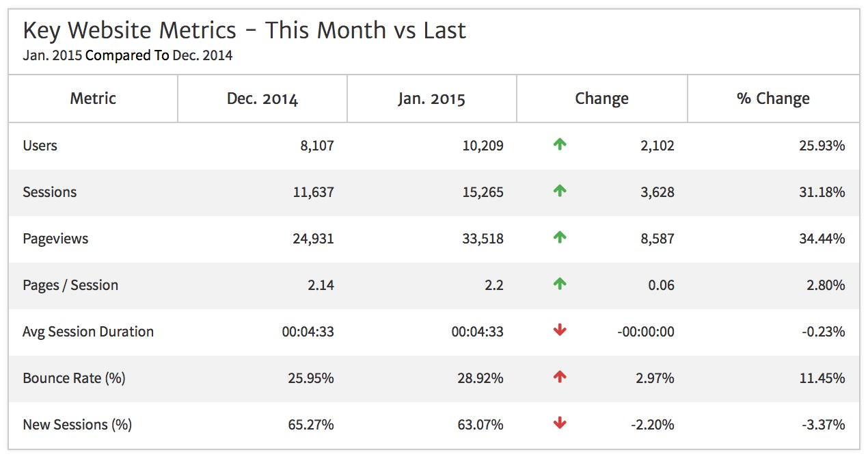Click the red up arrow for Bounce Rate
Viewport: 868px width, 461px height.
(560, 378)
